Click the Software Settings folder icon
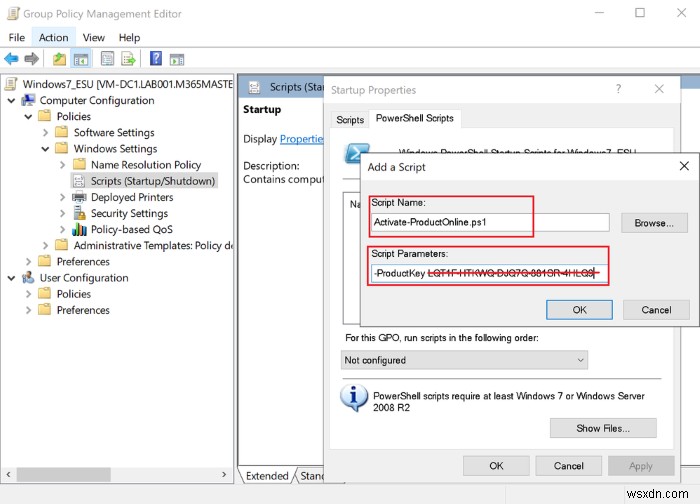This screenshot has width=700, height=504. (x=62, y=132)
